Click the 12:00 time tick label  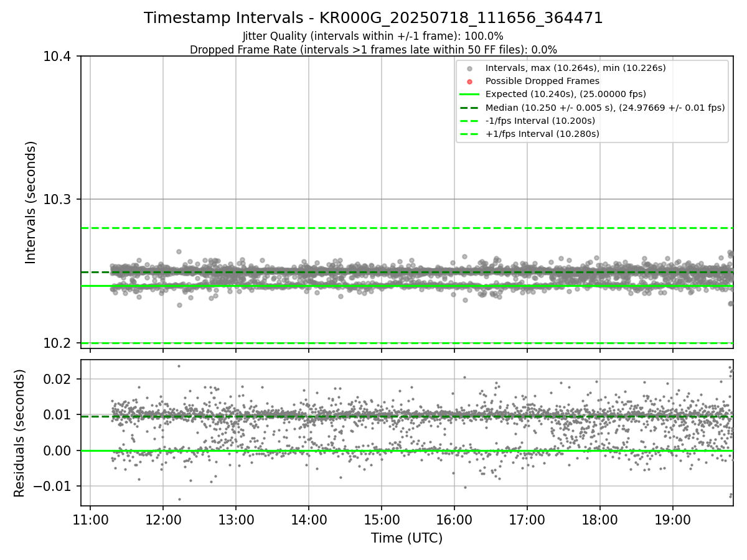pyautogui.click(x=163, y=518)
